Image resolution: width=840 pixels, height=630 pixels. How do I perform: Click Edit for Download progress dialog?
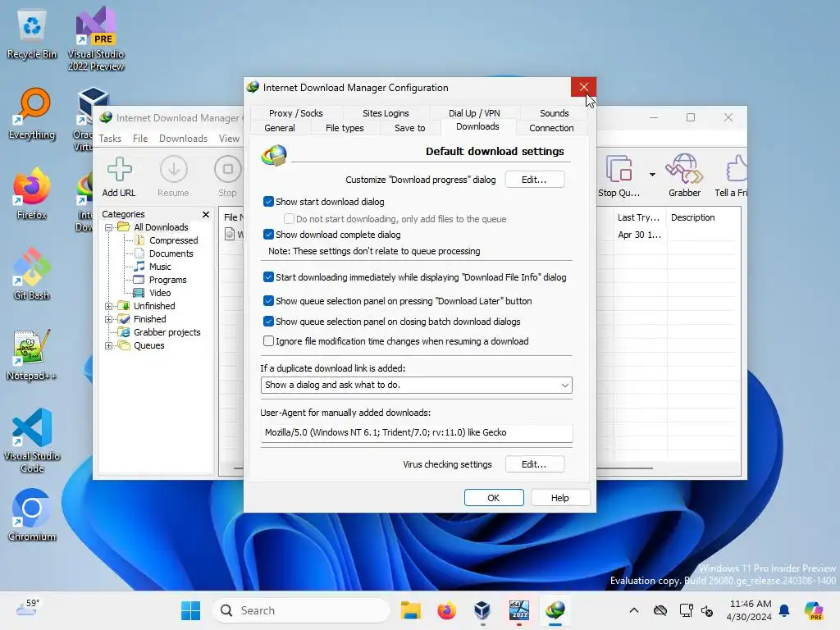[x=534, y=180]
